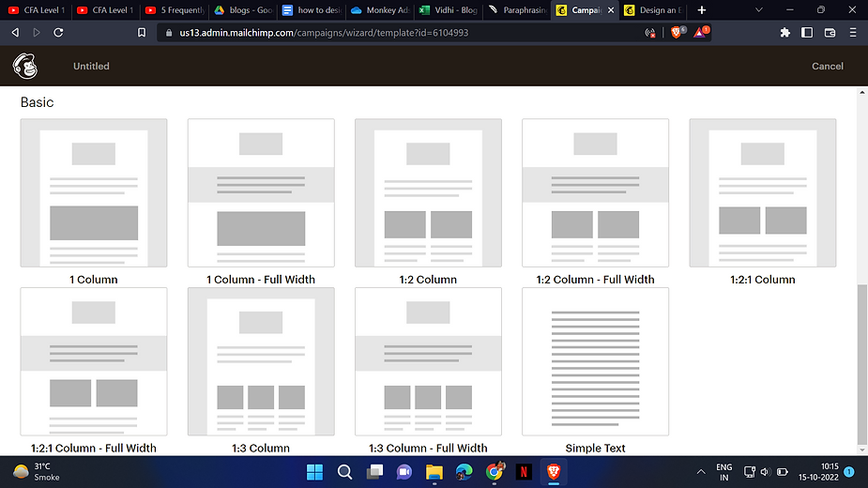Click the Brave Shields lion icon
868x488 pixels.
click(x=677, y=32)
